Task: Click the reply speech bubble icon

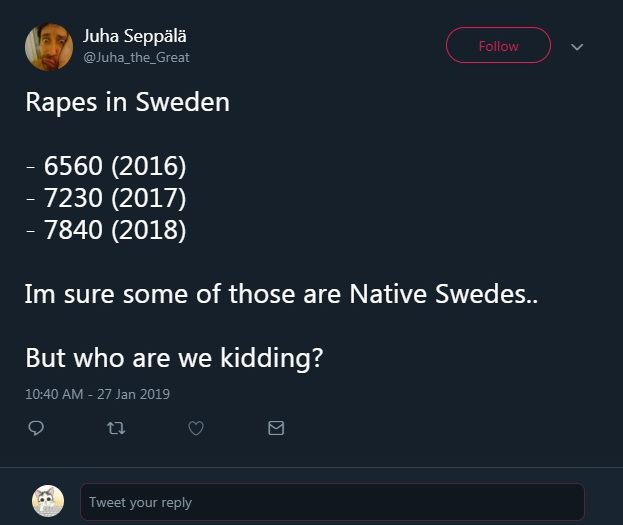Action: (x=36, y=428)
